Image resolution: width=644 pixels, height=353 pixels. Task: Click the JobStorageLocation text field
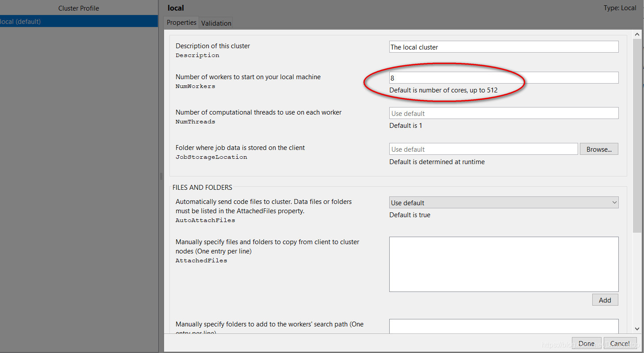(x=483, y=149)
